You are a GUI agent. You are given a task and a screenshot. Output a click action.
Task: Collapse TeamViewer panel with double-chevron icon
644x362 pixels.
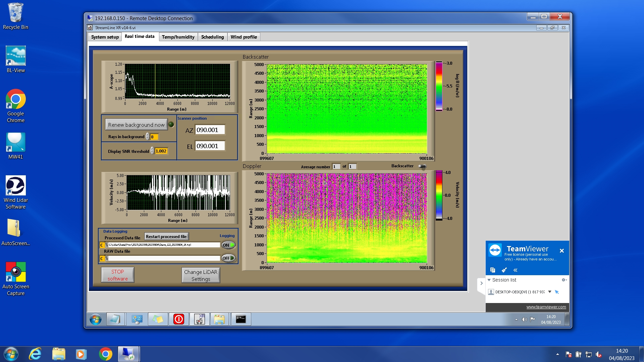tap(516, 270)
